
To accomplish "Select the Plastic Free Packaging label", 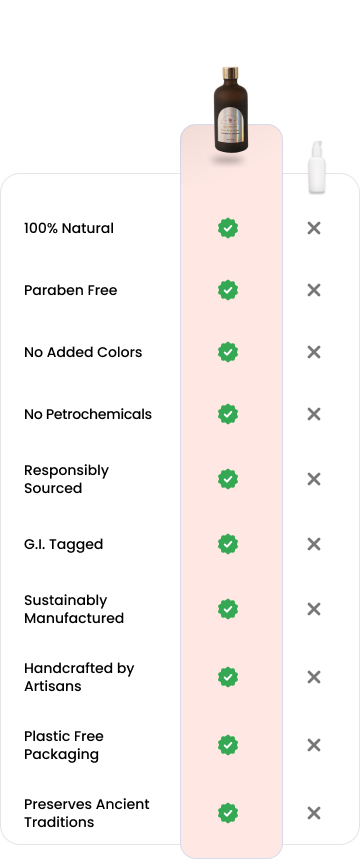I will (64, 745).
